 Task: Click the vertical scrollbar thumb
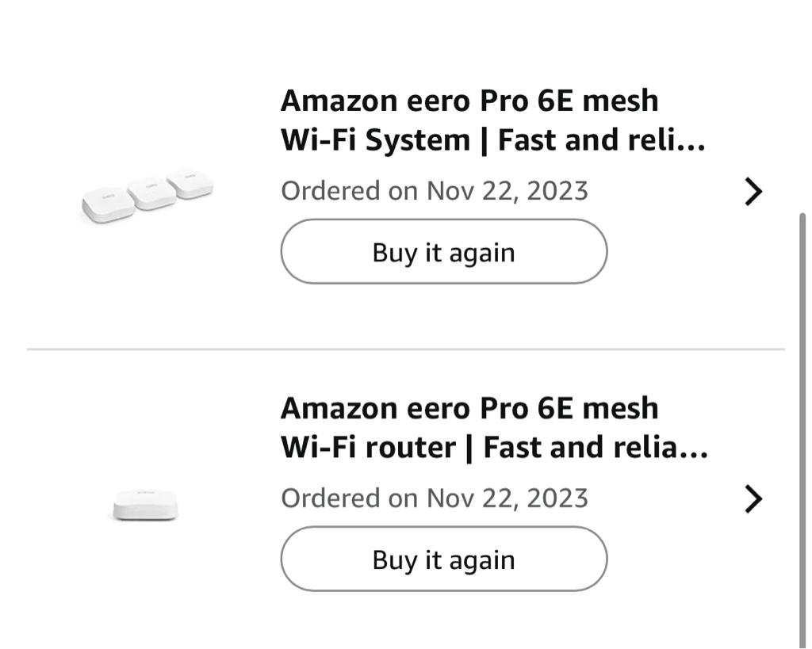click(802, 428)
